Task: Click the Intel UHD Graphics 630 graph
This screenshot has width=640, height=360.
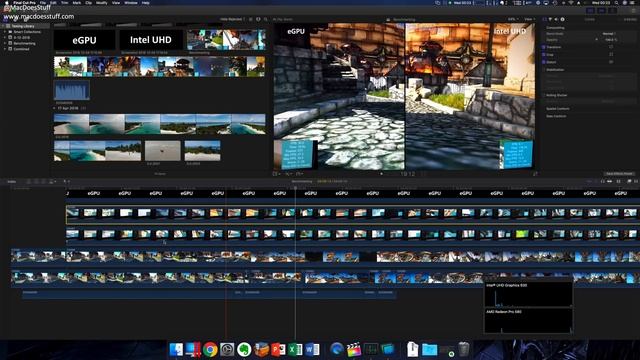Action: (x=528, y=294)
